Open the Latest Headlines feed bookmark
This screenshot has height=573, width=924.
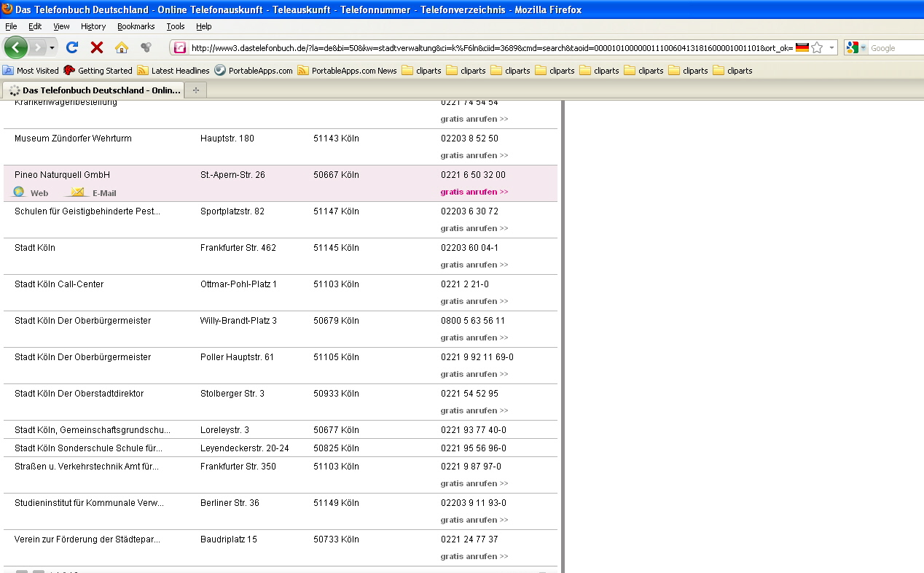coord(173,71)
